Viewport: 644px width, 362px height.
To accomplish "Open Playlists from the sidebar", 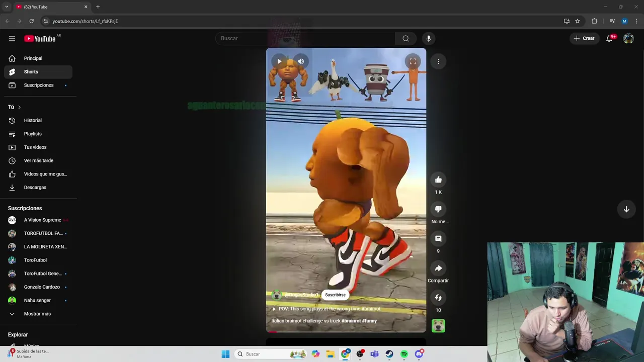I will pos(38,134).
